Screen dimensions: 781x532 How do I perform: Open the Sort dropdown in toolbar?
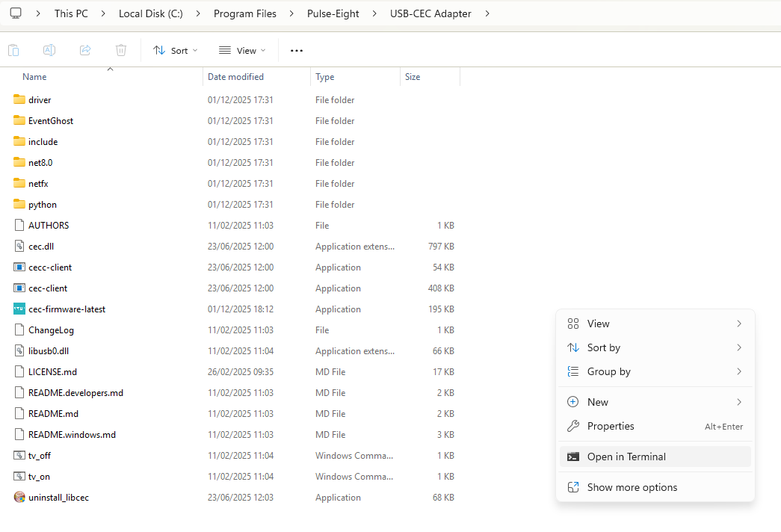tap(176, 50)
